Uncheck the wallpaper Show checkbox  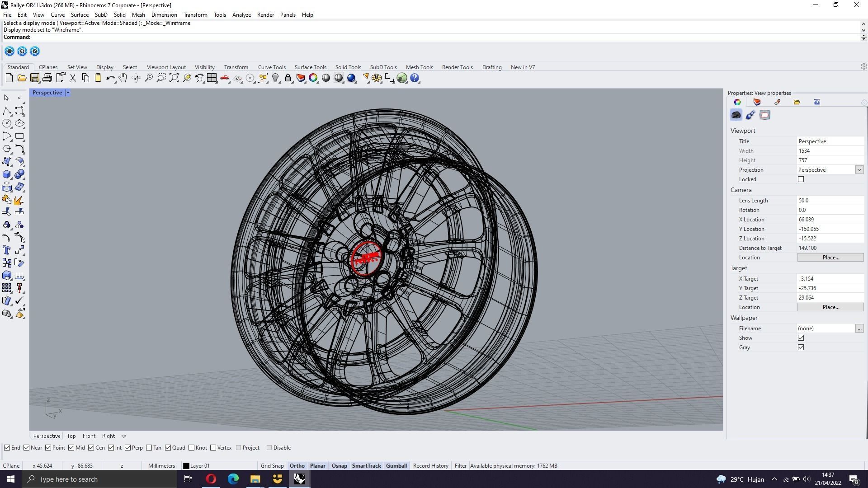tap(801, 338)
